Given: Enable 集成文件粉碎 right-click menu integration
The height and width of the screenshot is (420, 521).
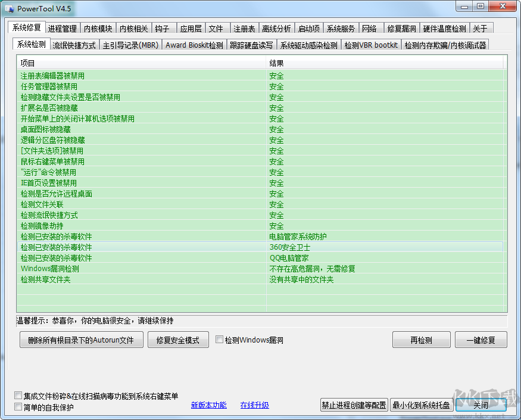Looking at the screenshot, I should click(18, 395).
